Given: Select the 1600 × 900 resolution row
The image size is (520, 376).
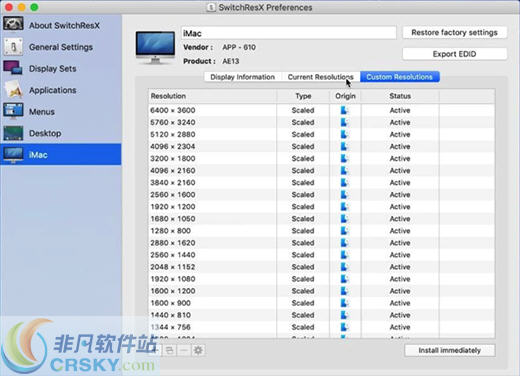Looking at the screenshot, I should coord(321,303).
